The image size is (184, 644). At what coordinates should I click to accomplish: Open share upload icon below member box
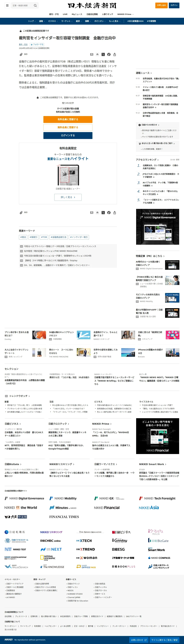115,213
